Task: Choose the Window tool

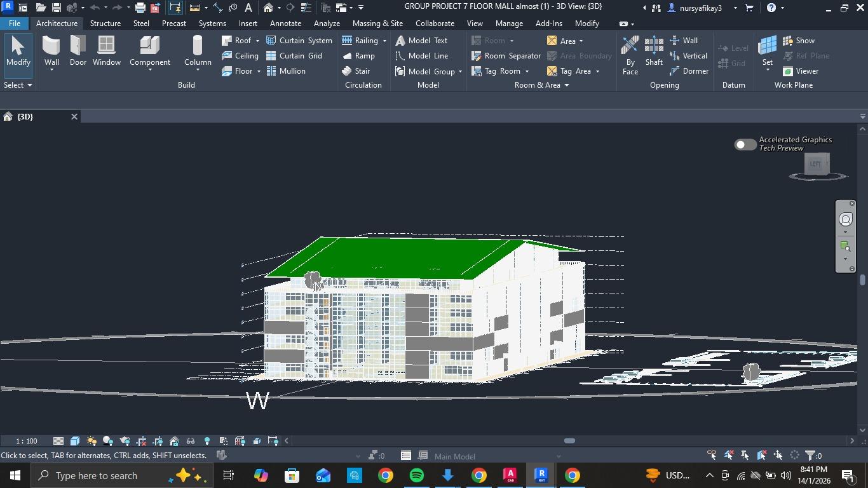Action: (106, 51)
